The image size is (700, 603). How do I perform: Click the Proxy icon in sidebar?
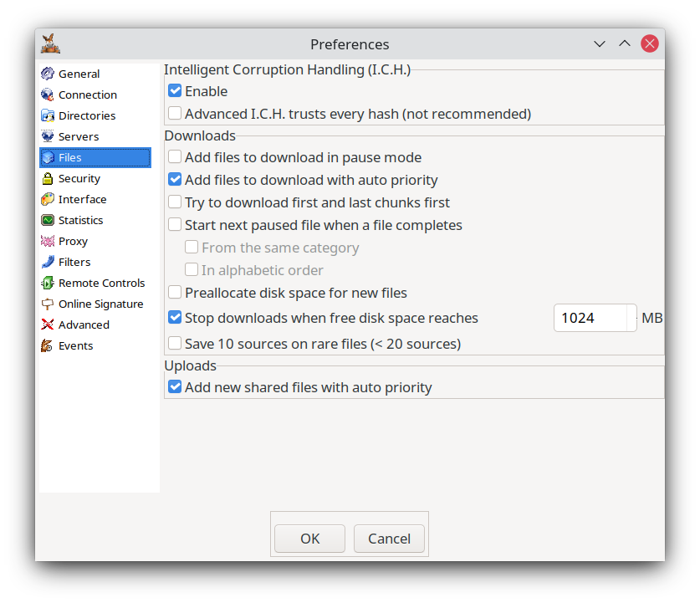[x=48, y=241]
